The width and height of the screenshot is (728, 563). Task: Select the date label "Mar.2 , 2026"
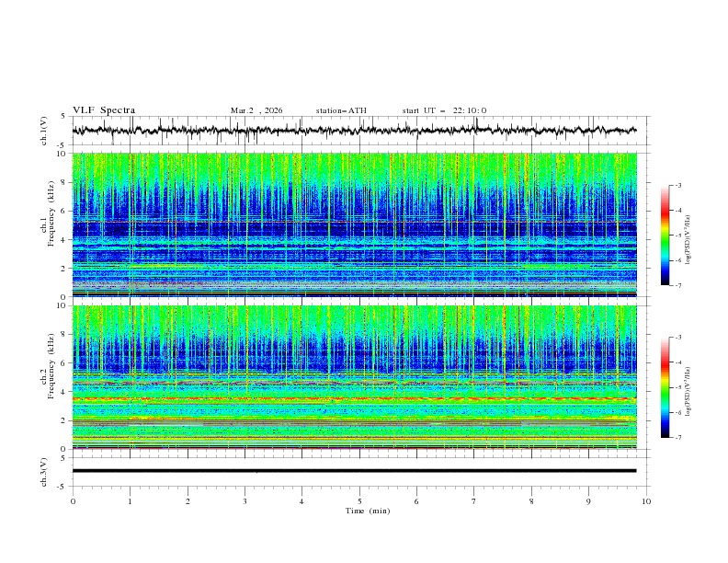point(256,110)
